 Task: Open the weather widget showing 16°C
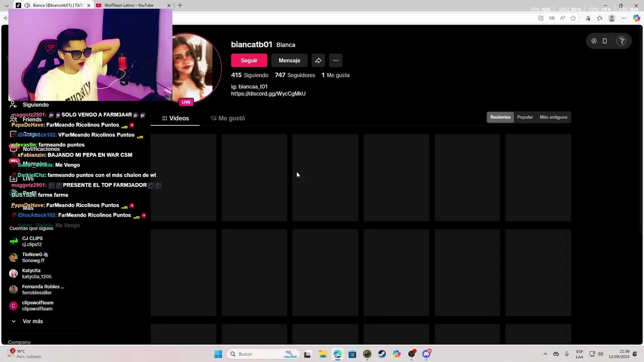tap(24, 354)
